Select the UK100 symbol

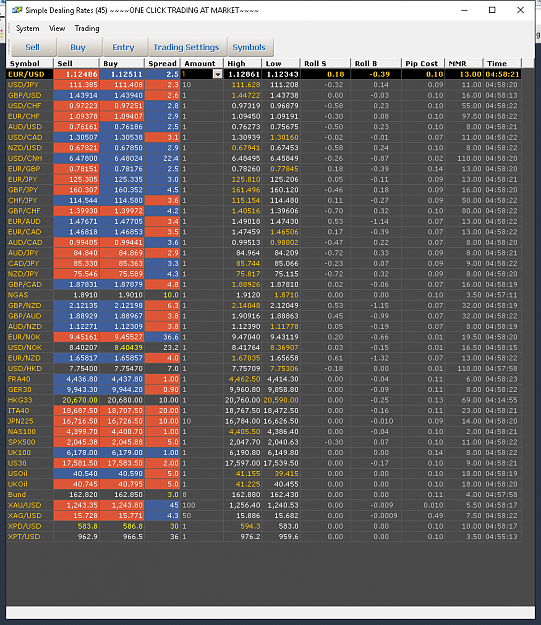pyautogui.click(x=19, y=452)
